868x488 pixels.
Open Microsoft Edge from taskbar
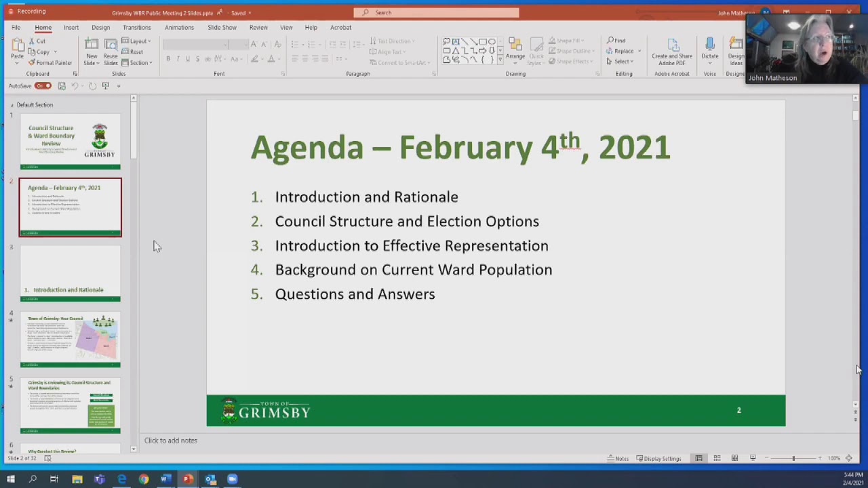point(121,479)
